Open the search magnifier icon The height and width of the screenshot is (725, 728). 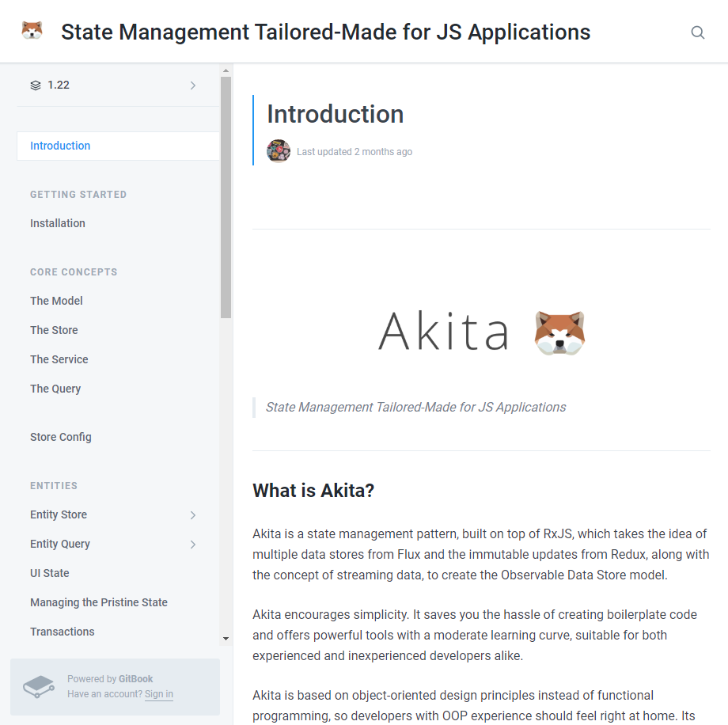coord(697,32)
